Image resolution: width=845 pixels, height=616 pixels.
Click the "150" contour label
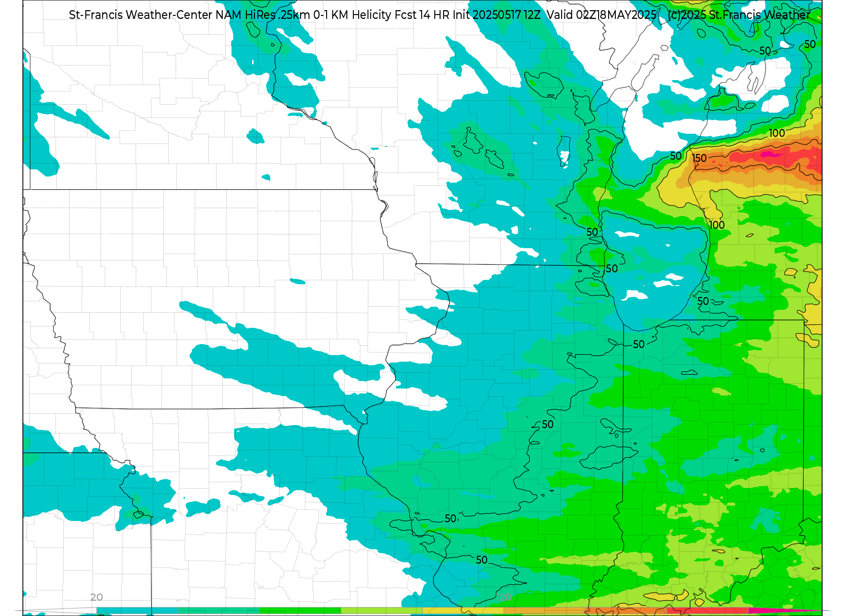pos(699,158)
